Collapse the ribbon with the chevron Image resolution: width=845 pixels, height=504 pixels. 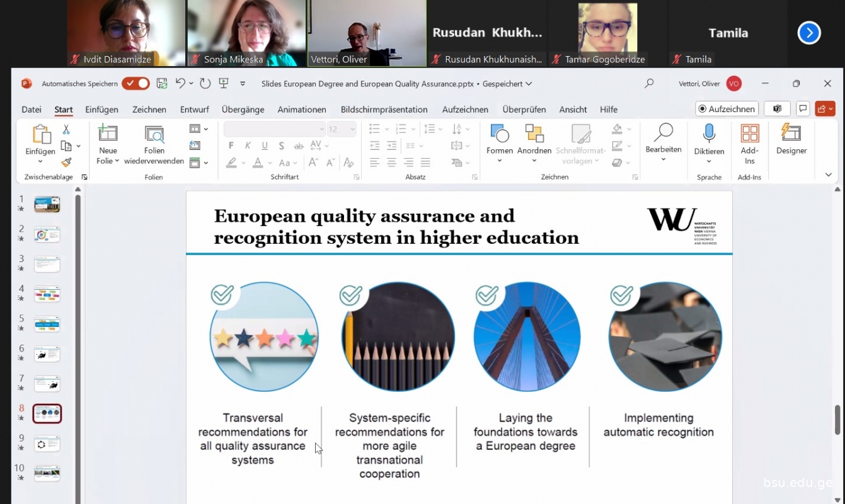click(x=828, y=175)
